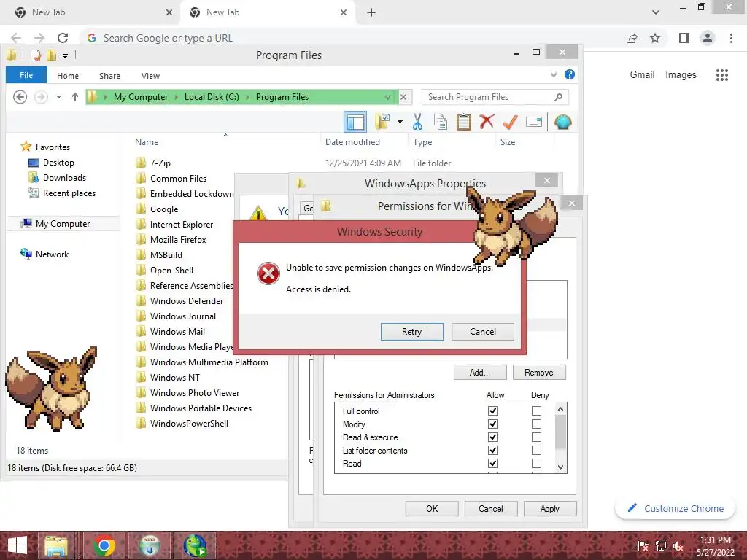Go back in Explorer with back arrow

tap(20, 97)
